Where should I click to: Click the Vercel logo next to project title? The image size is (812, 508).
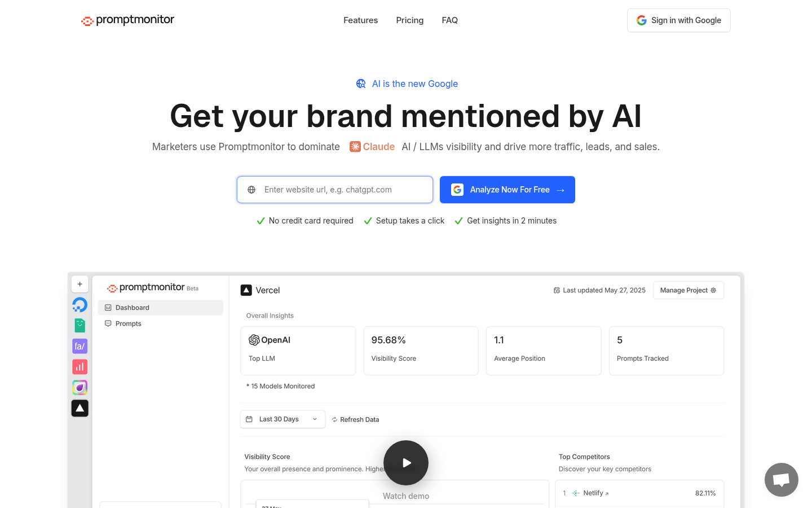tap(246, 290)
